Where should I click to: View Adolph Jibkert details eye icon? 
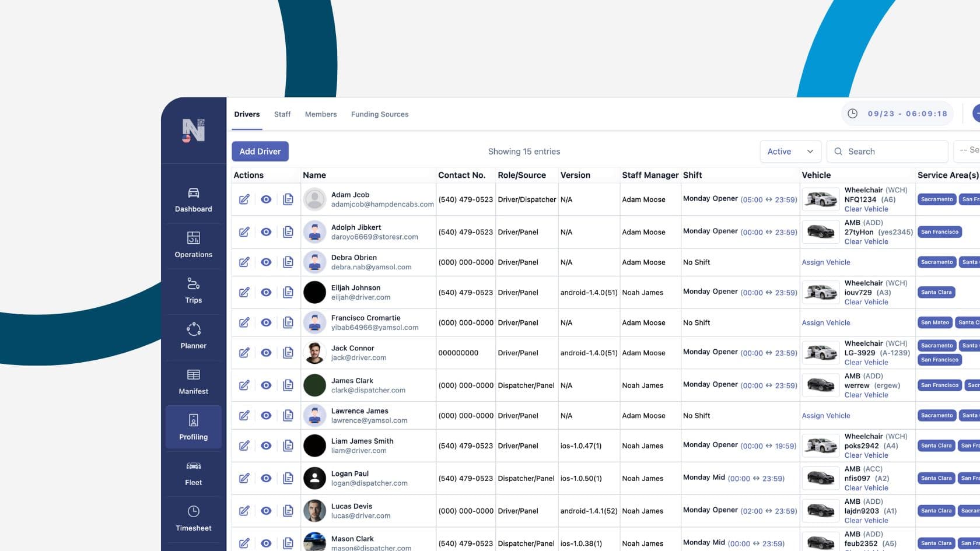pos(266,232)
